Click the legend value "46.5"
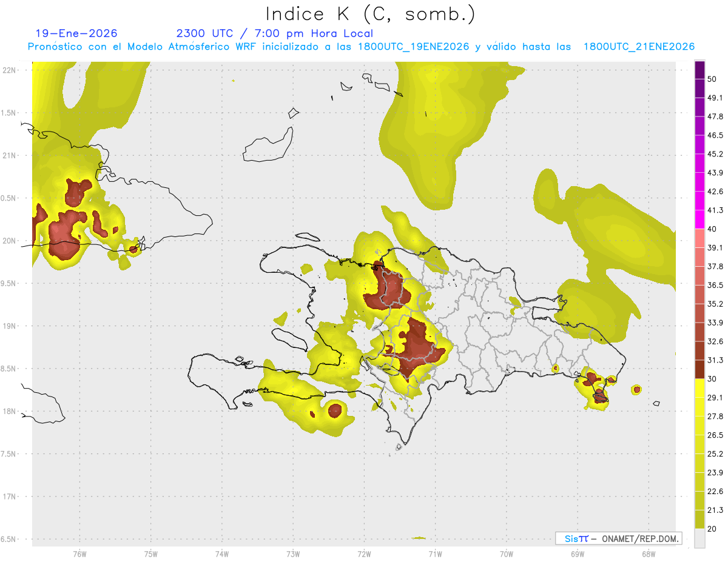Image resolution: width=728 pixels, height=562 pixels. pyautogui.click(x=715, y=135)
